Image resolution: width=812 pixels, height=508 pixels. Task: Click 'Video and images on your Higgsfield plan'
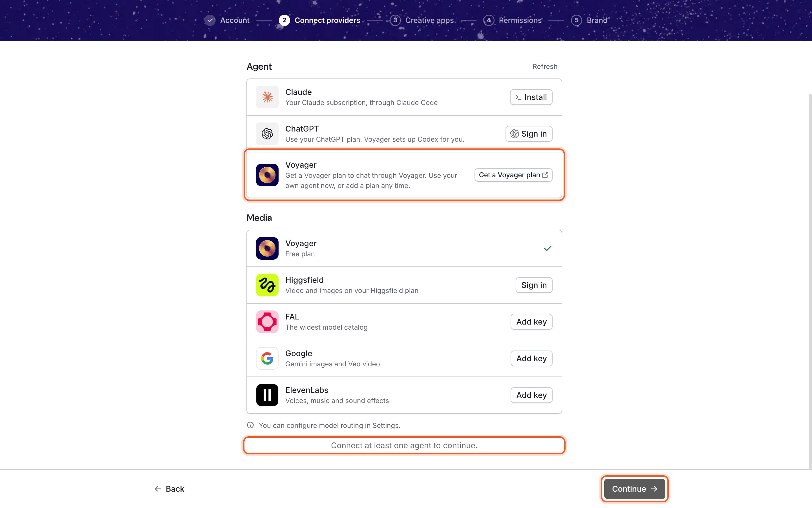(352, 290)
